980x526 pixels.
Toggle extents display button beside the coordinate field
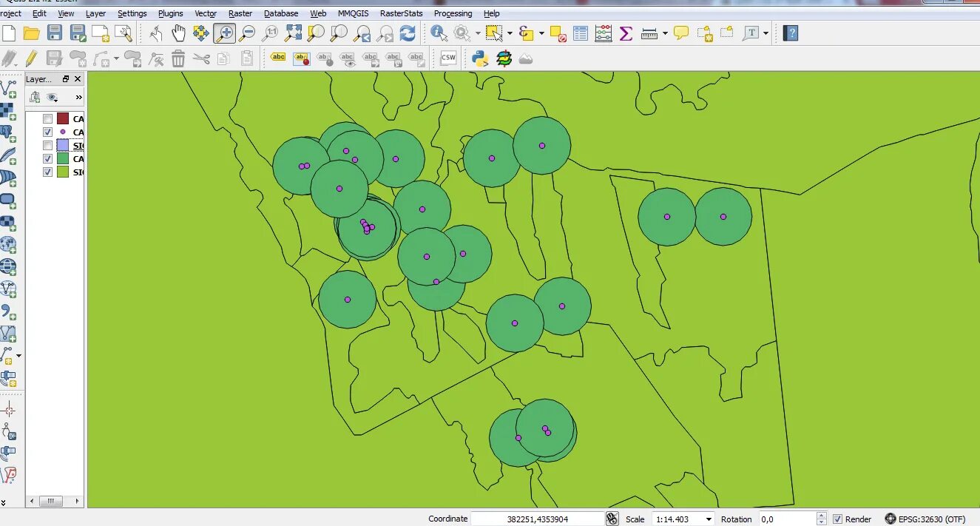612,519
